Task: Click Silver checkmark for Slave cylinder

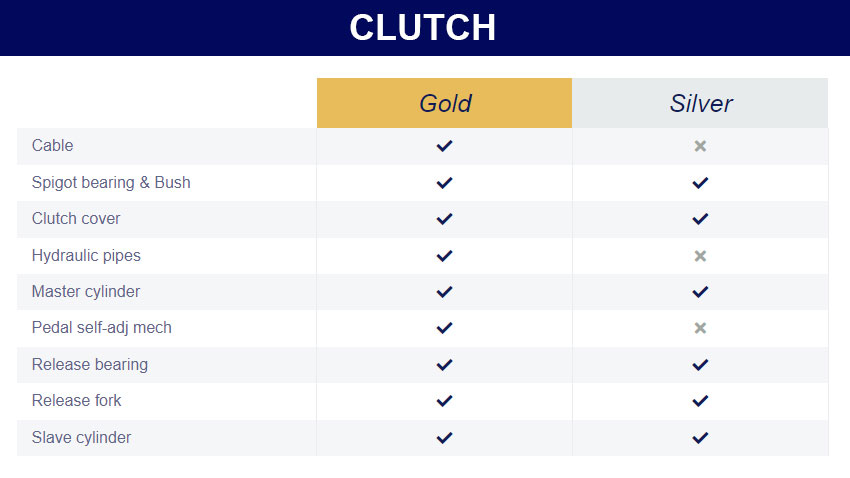Action: 700,438
